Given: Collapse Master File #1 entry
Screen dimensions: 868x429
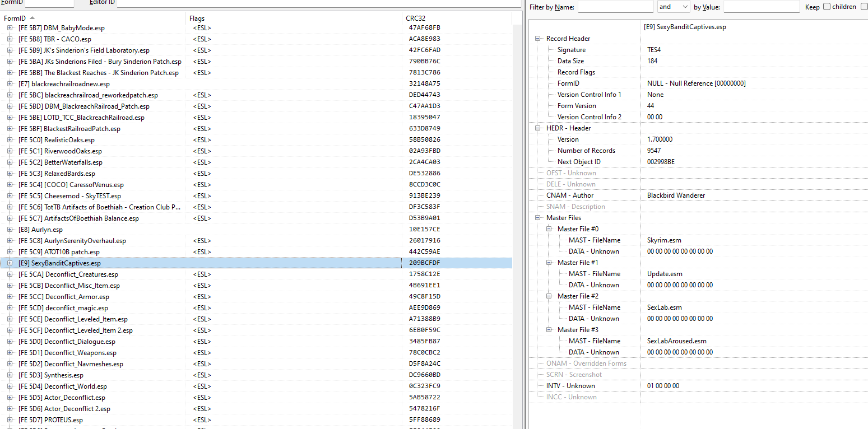Looking at the screenshot, I should click(x=549, y=263).
